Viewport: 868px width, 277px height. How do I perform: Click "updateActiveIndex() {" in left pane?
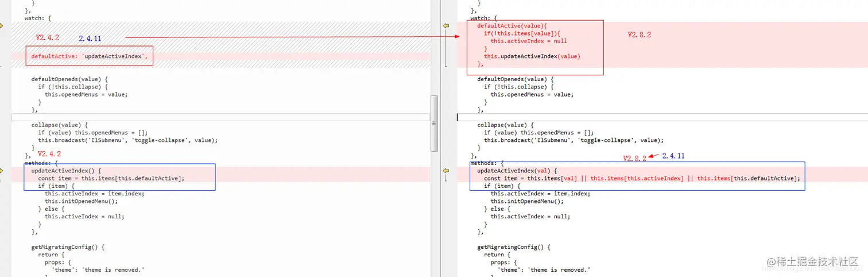tap(66, 171)
